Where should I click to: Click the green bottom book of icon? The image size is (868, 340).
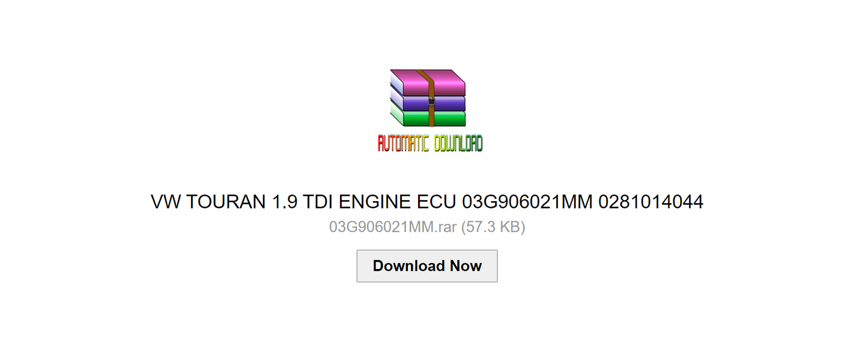pyautogui.click(x=428, y=118)
